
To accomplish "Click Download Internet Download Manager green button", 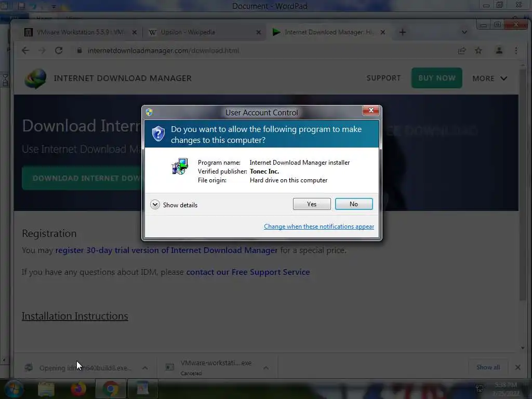I will (x=82, y=178).
